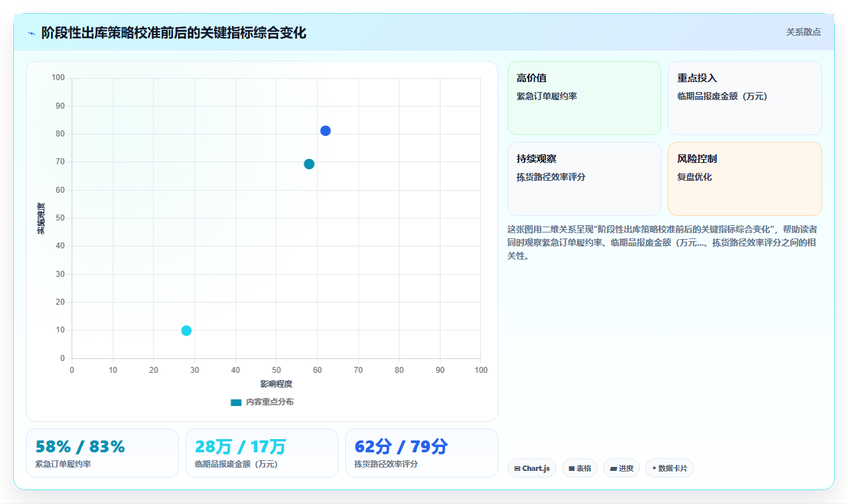The width and height of the screenshot is (848, 504).
Task: Click the 数据卡片 tag chip
Action: point(670,468)
